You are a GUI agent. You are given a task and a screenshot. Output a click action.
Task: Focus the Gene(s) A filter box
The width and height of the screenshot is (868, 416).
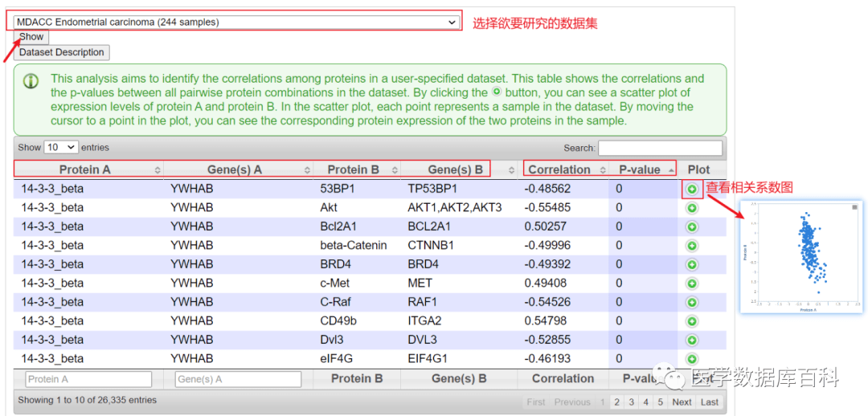(238, 379)
